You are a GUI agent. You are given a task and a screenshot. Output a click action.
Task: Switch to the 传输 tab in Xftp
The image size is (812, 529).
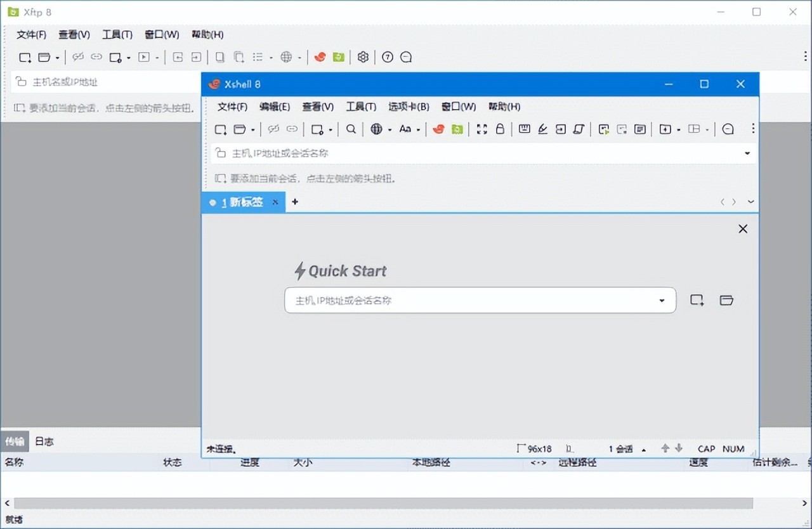15,441
